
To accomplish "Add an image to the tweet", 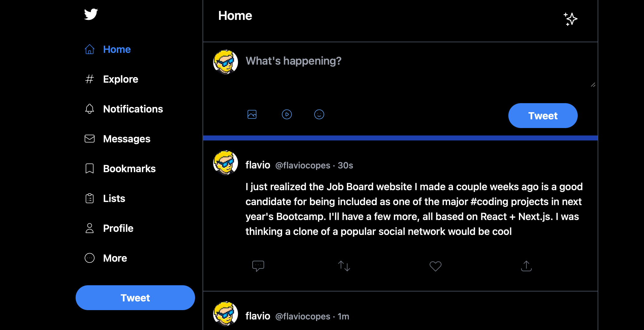I will (252, 114).
